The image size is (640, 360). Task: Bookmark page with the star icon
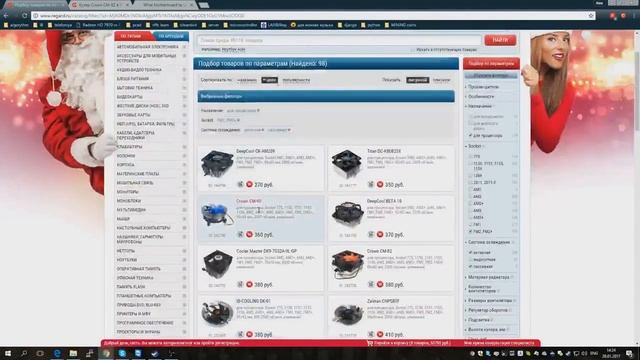(591, 16)
